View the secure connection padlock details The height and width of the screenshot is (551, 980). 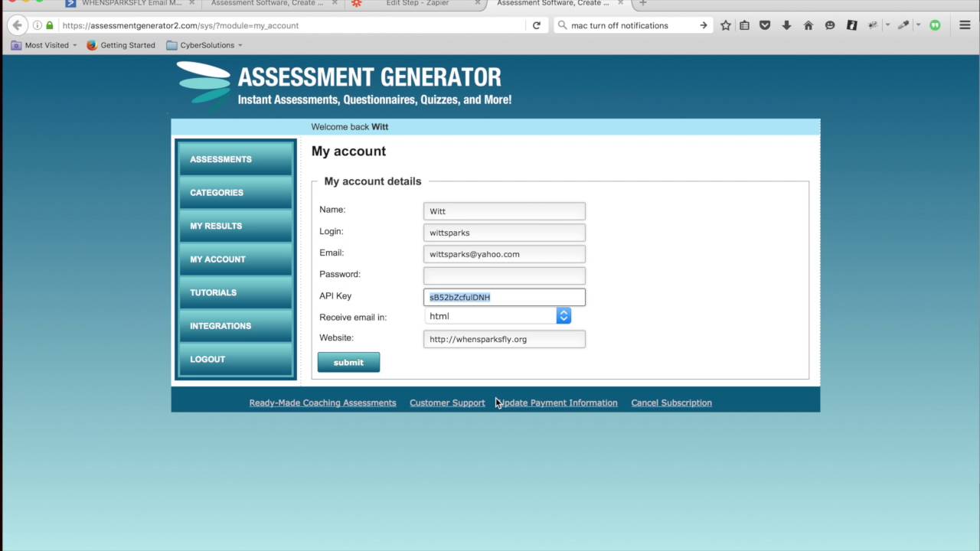click(50, 25)
